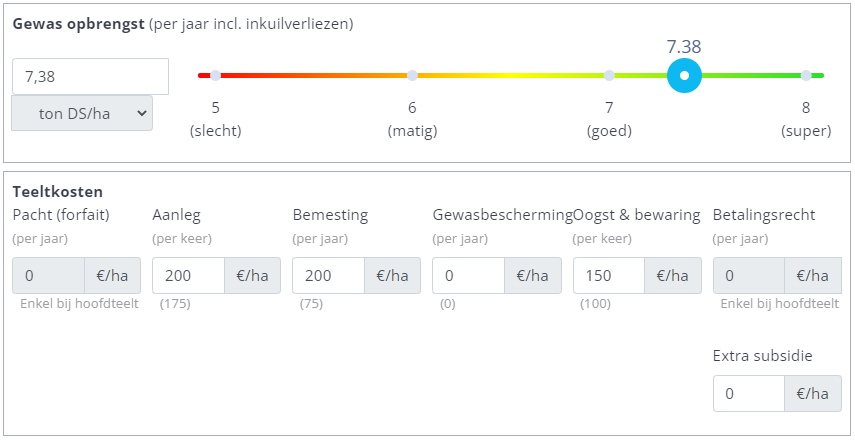Click the Oogst & bewaring input field
This screenshot has height=440, width=855.
click(608, 275)
